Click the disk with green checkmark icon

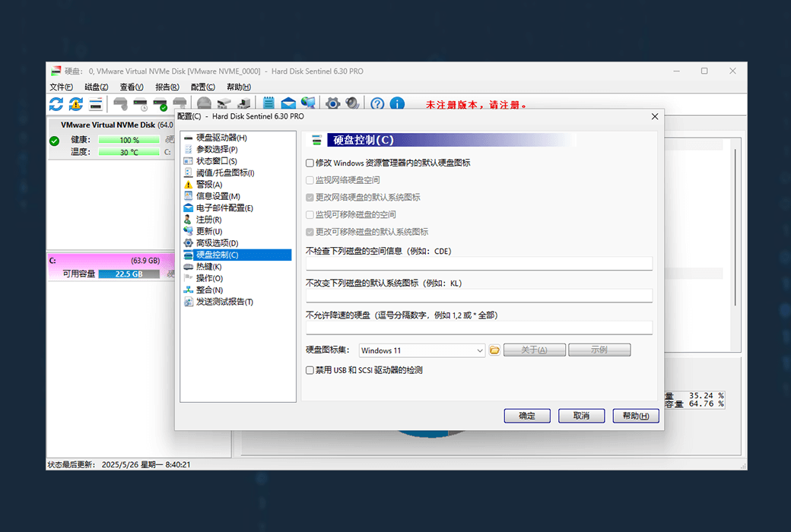tap(160, 104)
